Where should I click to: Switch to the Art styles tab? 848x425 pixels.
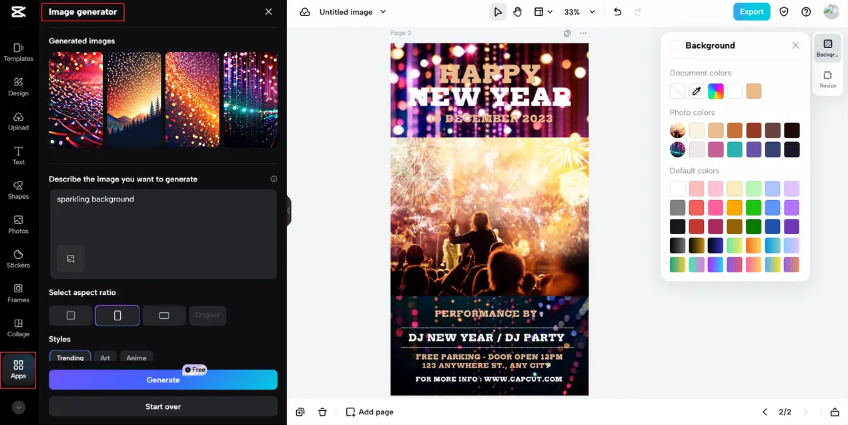(x=105, y=357)
